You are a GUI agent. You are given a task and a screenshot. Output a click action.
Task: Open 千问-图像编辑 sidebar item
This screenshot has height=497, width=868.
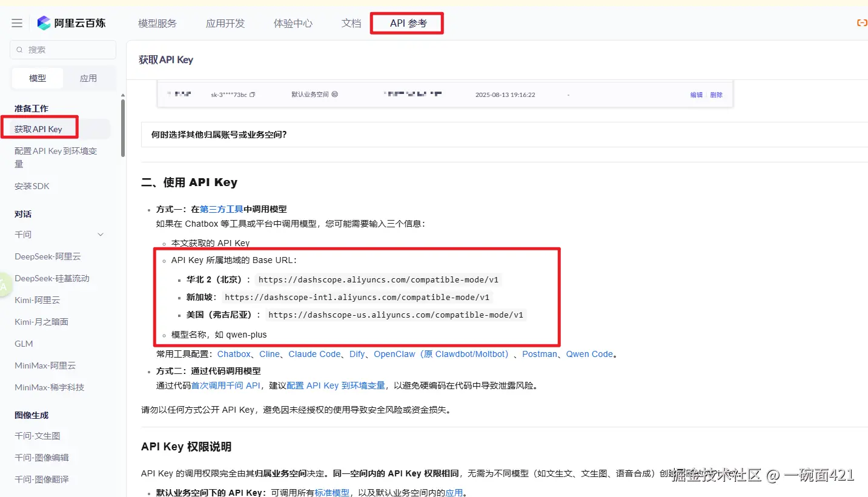[x=42, y=458]
